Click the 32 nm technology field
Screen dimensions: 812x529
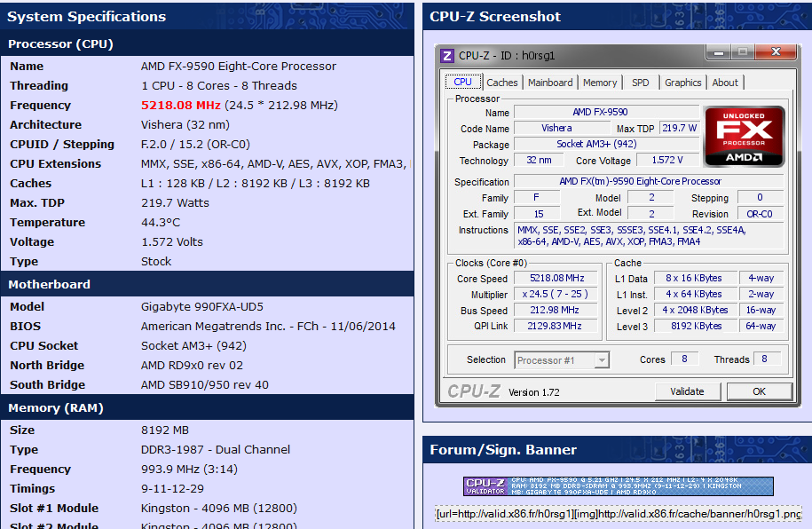(539, 160)
